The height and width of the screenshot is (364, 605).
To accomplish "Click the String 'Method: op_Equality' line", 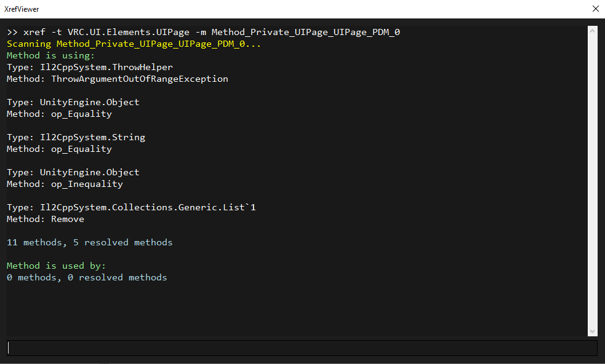I will (60, 149).
